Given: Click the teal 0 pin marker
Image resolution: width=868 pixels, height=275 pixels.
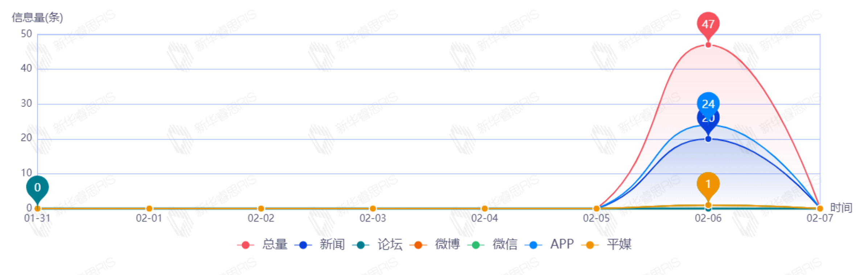Looking at the screenshot, I should (37, 187).
